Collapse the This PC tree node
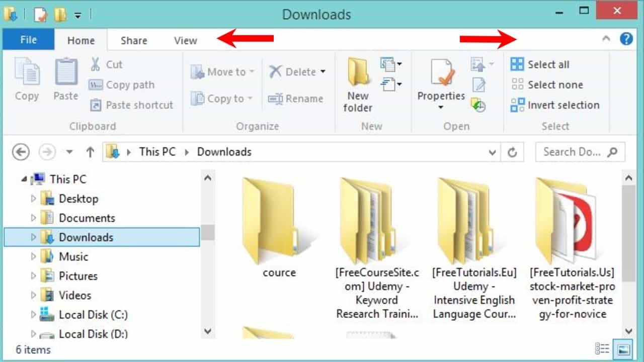The width and height of the screenshot is (644, 362). (x=24, y=179)
